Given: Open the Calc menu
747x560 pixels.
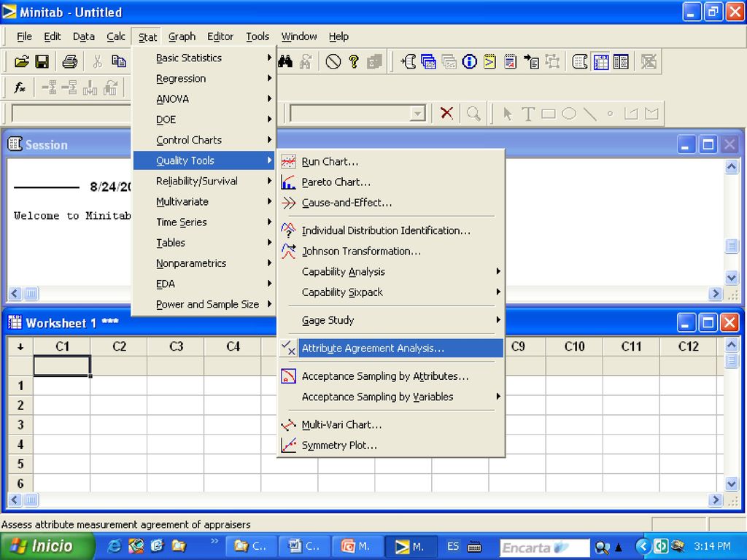Looking at the screenshot, I should point(116,36).
